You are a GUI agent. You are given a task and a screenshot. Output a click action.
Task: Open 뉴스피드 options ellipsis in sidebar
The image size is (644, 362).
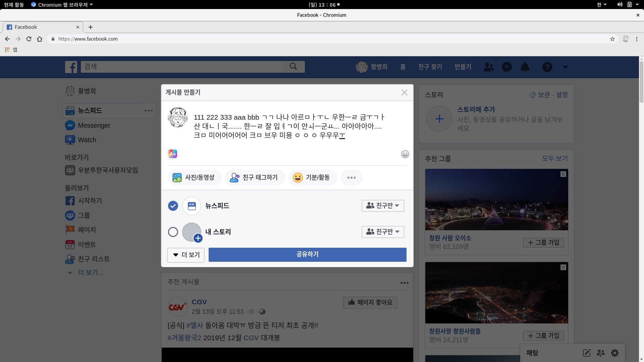click(148, 111)
